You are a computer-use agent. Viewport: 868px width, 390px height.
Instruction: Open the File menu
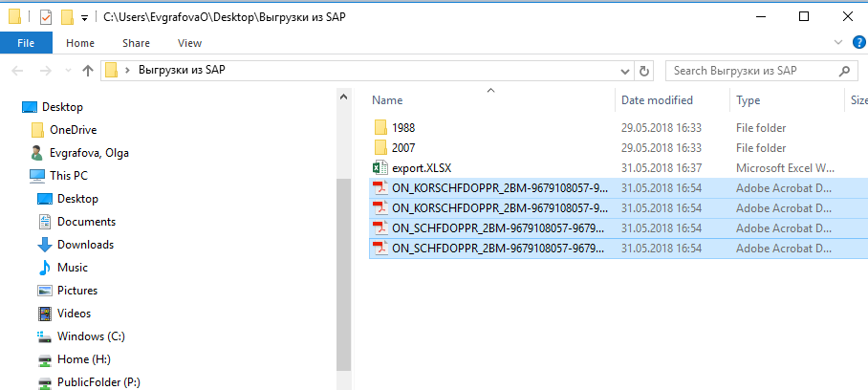point(26,43)
